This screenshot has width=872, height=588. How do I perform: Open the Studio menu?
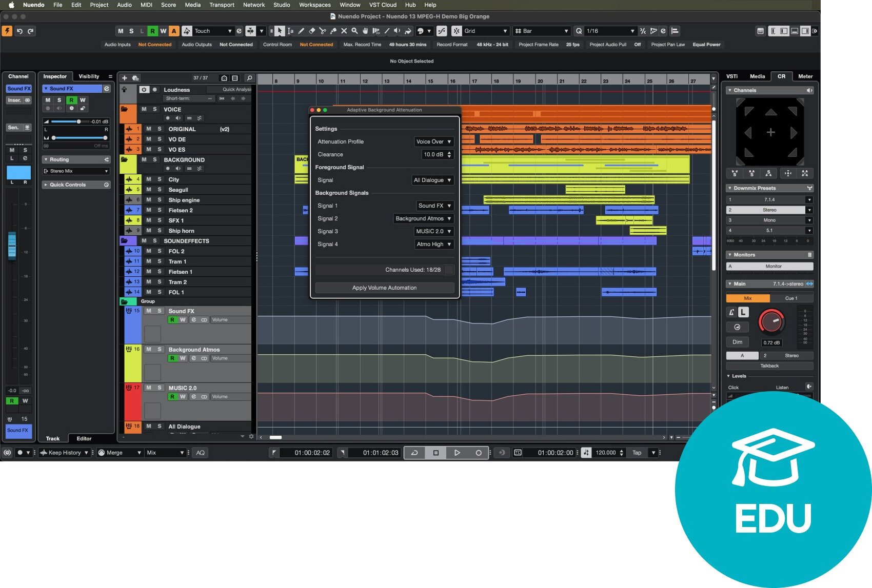pyautogui.click(x=281, y=5)
